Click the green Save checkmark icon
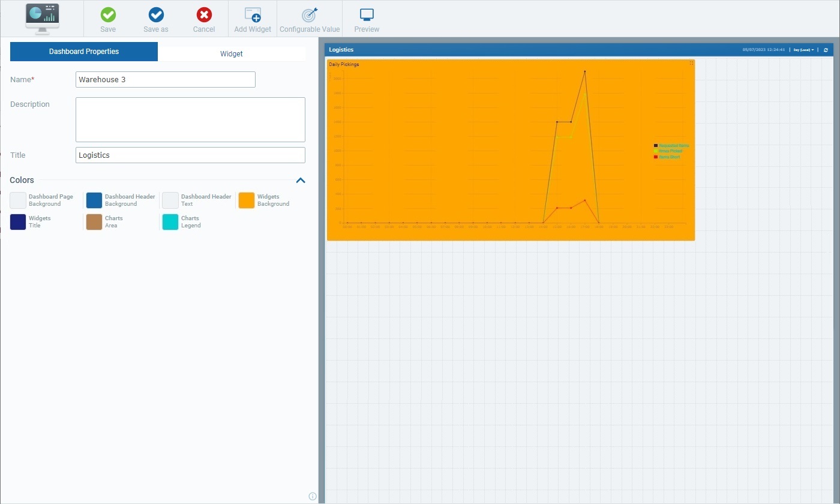Image resolution: width=840 pixels, height=504 pixels. pyautogui.click(x=108, y=14)
